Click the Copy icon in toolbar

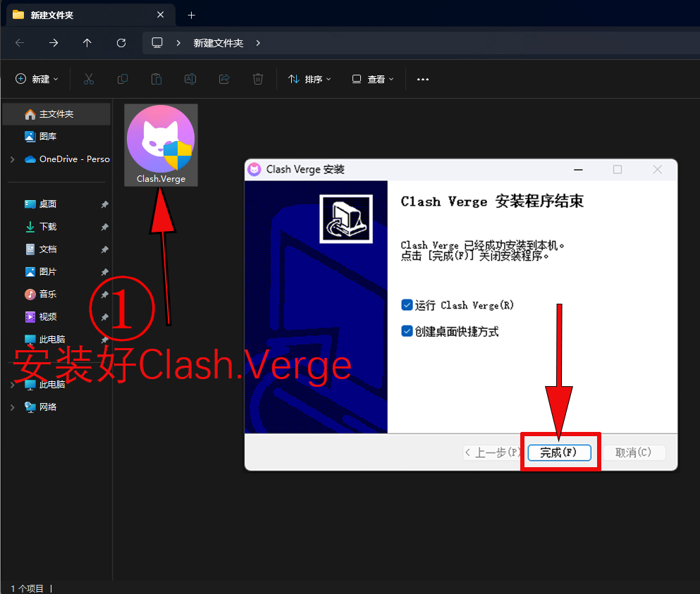123,80
